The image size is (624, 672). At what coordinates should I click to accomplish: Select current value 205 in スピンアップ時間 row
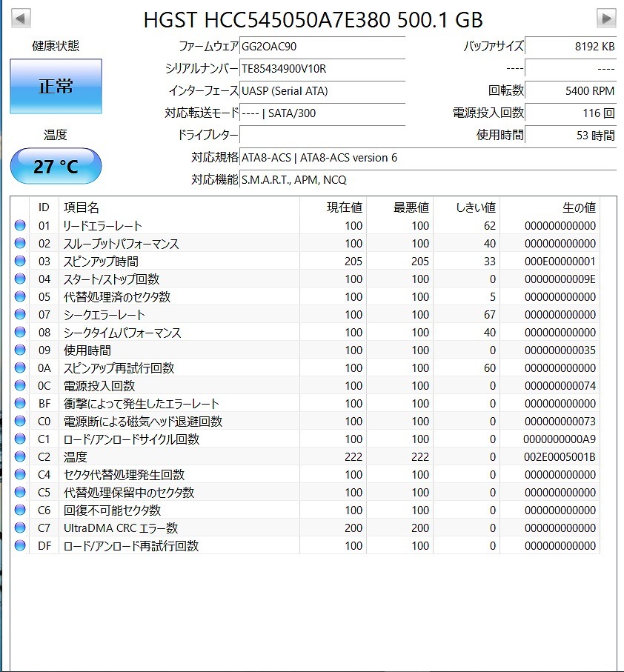pos(354,262)
